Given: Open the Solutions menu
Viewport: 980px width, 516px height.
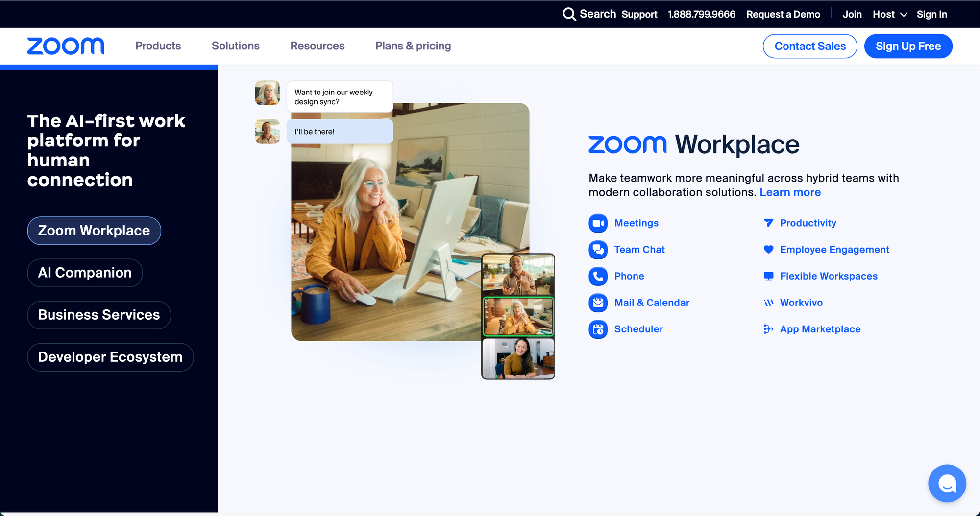Looking at the screenshot, I should click(x=236, y=46).
